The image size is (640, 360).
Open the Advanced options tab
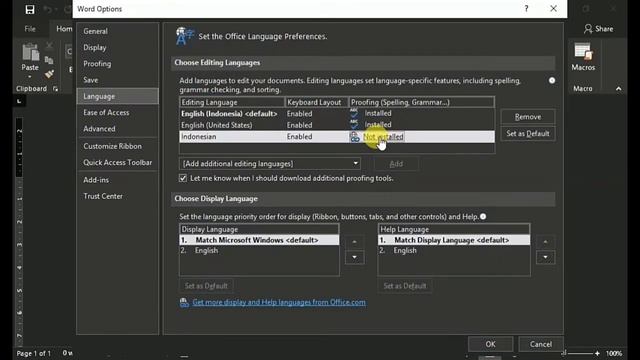coord(118,129)
